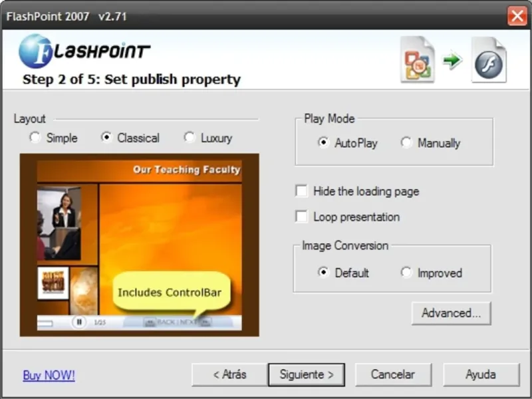Click the green conversion arrow icon
Viewport: 532px width, 399px height.
click(x=453, y=61)
